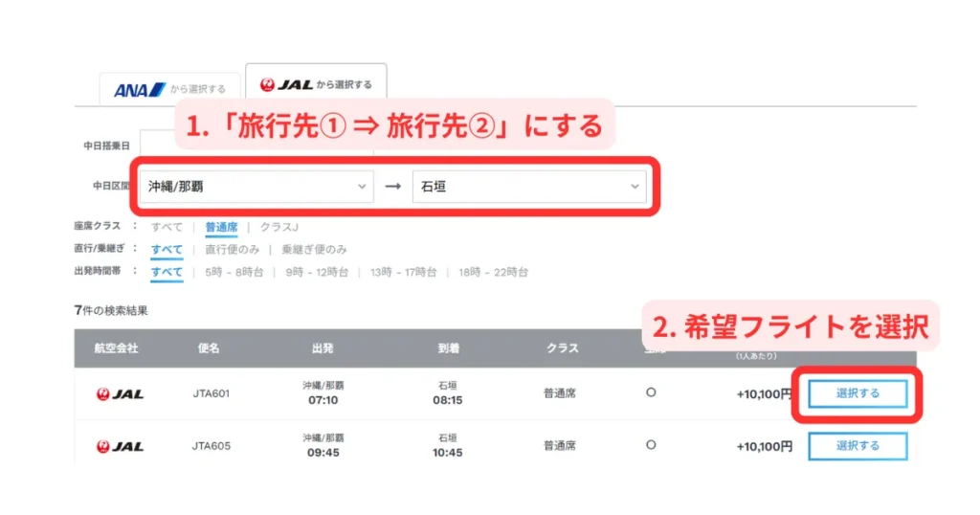This screenshot has height=515, width=980.
Task: Filter to 直行便のみ flights
Action: pos(234,250)
